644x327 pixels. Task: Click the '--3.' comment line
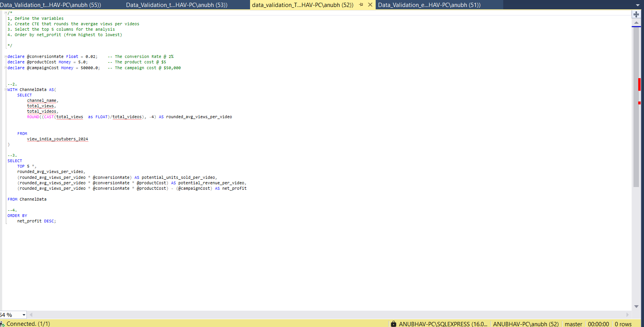coord(12,155)
